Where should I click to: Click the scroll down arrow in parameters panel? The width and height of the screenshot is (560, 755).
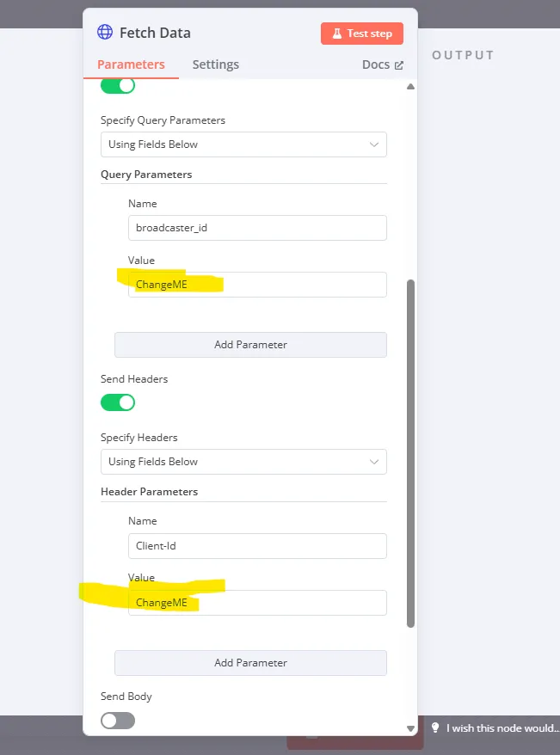click(x=410, y=728)
